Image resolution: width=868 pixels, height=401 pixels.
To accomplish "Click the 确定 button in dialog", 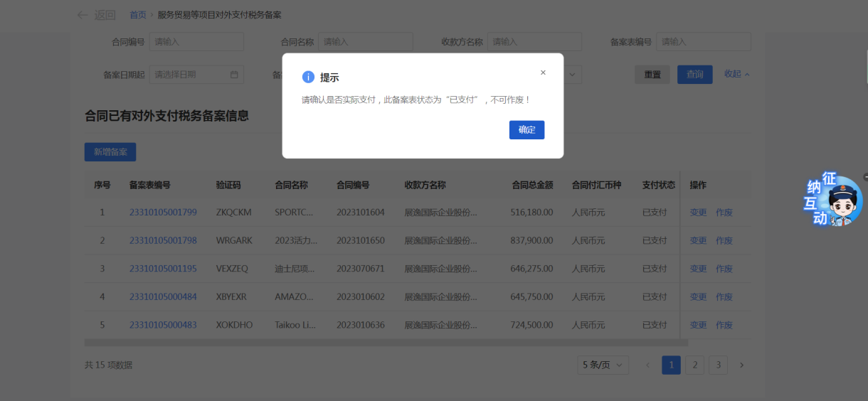I will tap(526, 130).
